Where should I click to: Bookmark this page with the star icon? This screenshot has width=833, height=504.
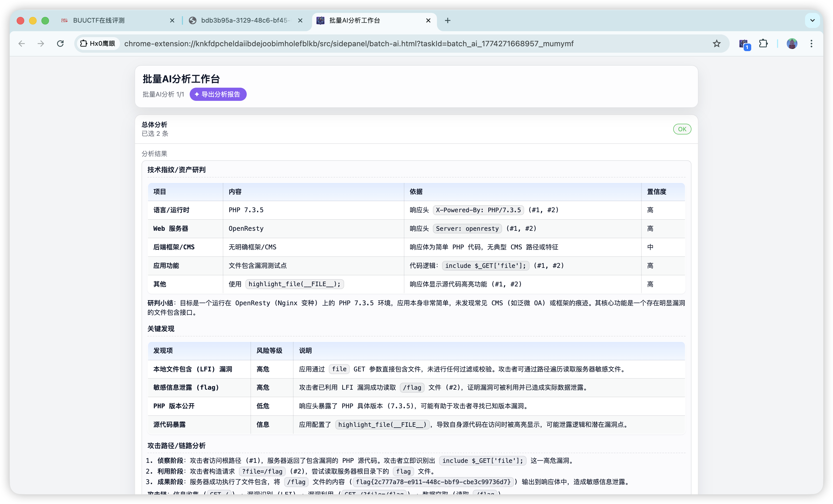pos(716,44)
